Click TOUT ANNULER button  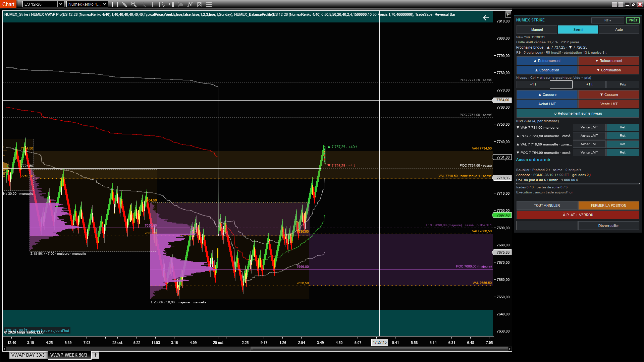547,205
